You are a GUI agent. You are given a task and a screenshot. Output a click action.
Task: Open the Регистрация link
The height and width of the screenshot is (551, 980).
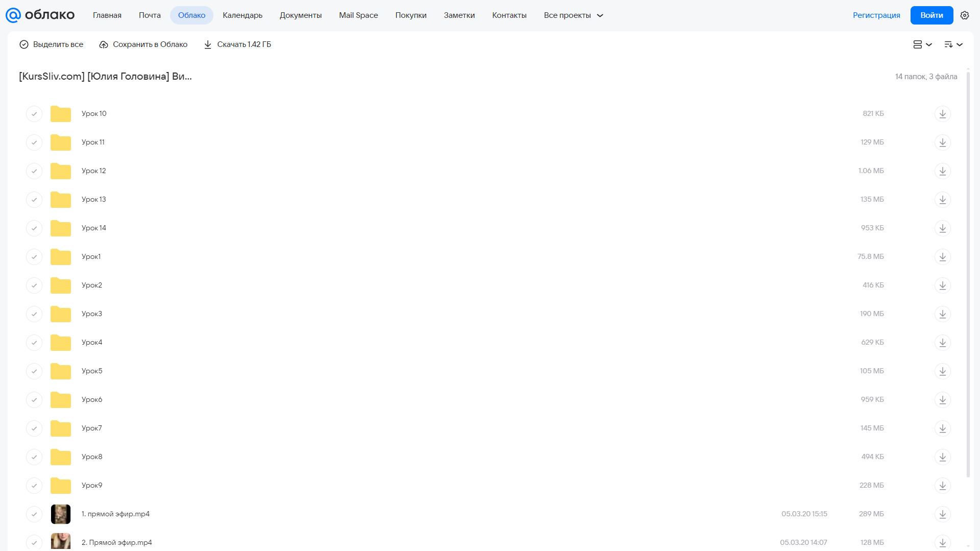(x=876, y=15)
